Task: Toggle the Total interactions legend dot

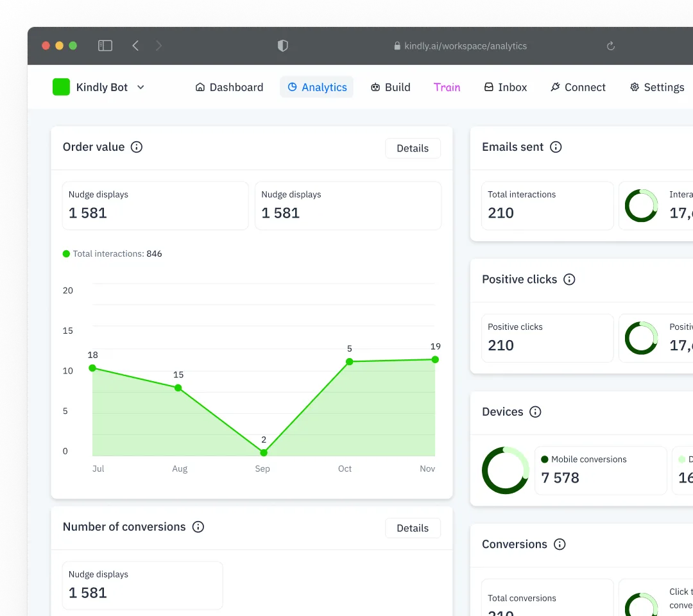Action: click(x=66, y=253)
